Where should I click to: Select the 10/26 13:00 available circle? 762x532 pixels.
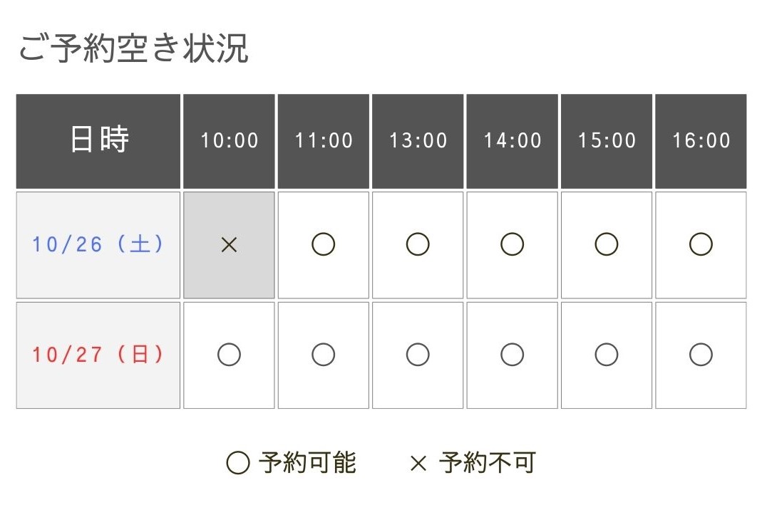coord(418,245)
